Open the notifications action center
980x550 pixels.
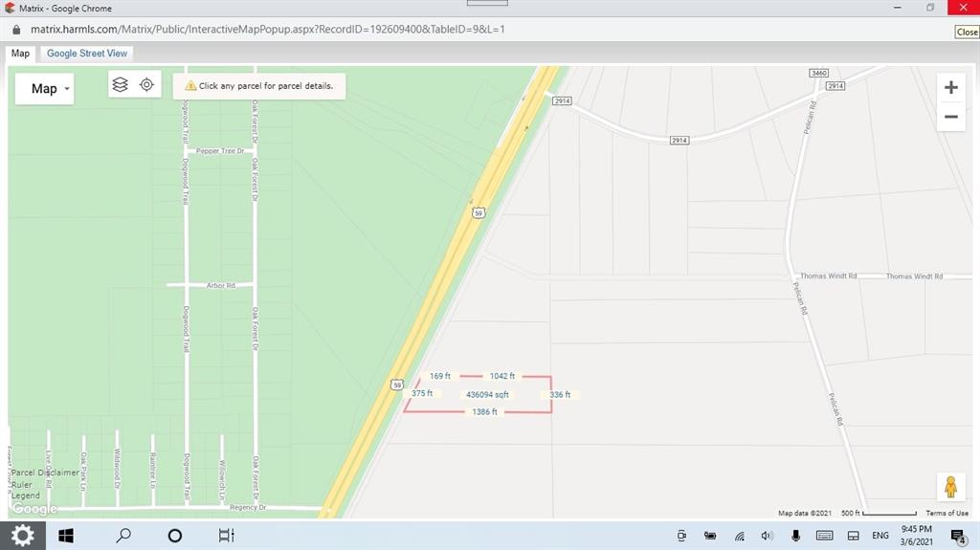(x=958, y=536)
